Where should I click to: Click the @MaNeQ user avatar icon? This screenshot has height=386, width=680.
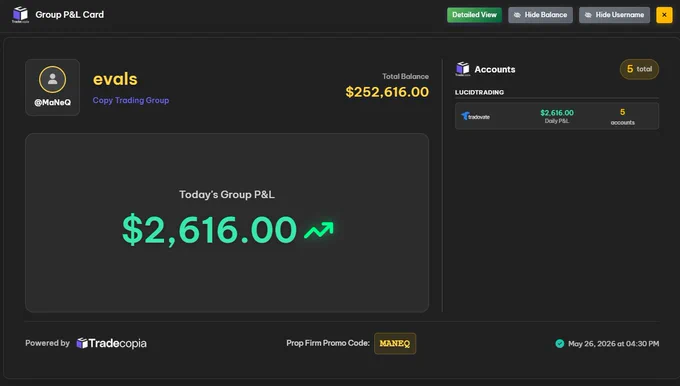pos(52,79)
